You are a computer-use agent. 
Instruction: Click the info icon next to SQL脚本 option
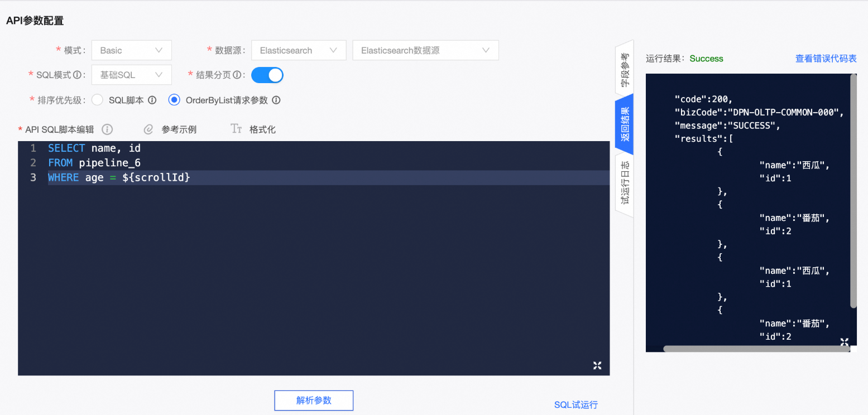(x=152, y=100)
